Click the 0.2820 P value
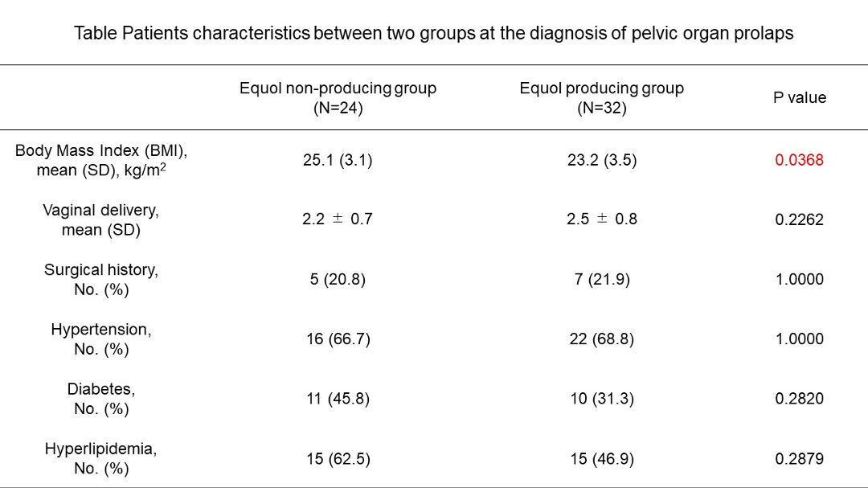Screen dimensions: 868x488 coord(799,398)
